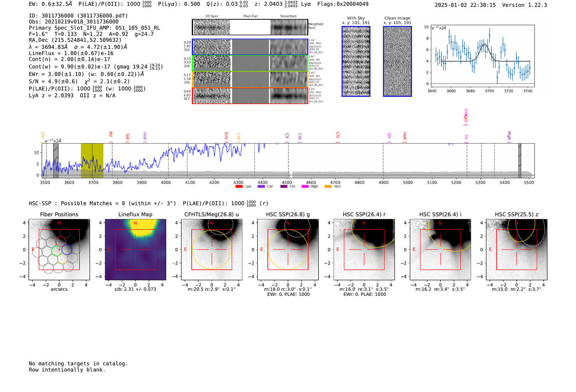
Task: Click 'Row intentionally blank.' text
Action: [x=67, y=370]
